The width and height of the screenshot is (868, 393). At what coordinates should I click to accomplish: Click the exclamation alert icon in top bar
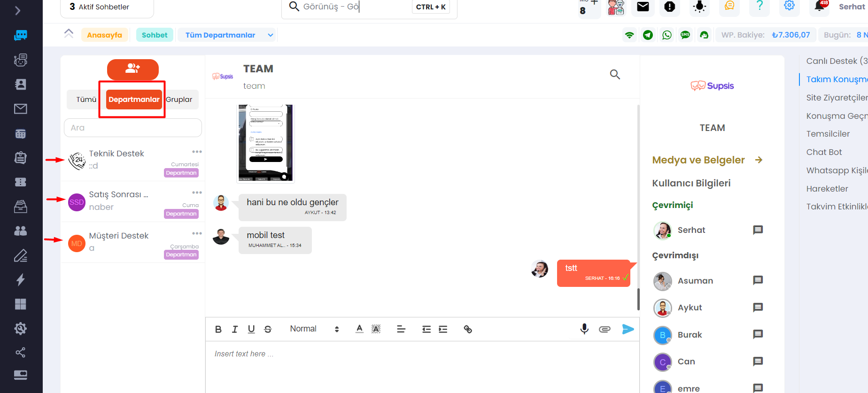pos(670,7)
